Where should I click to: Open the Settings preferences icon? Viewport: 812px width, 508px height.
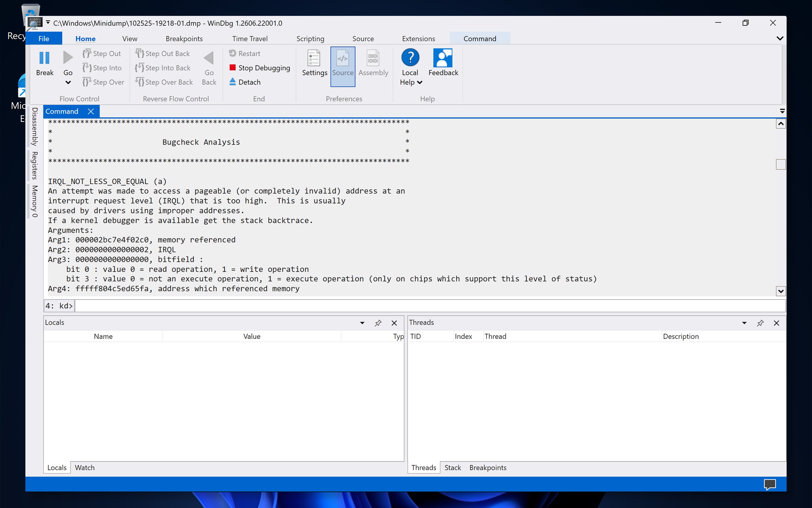coord(314,58)
